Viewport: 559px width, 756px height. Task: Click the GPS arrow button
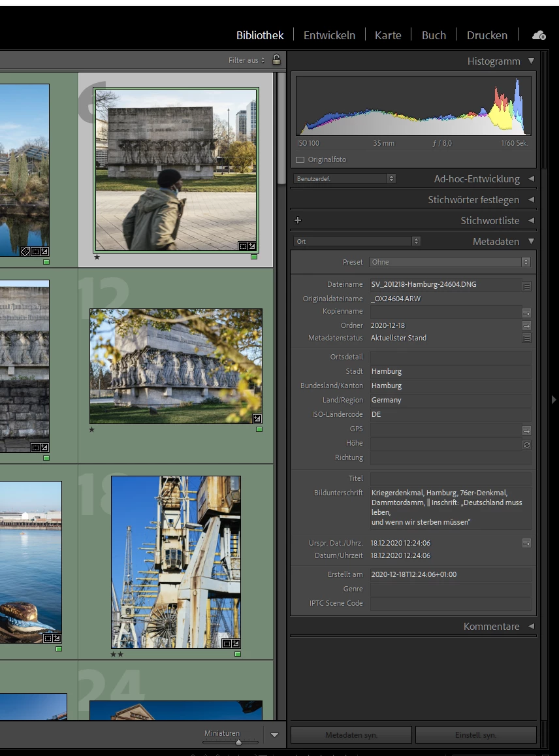[526, 430]
